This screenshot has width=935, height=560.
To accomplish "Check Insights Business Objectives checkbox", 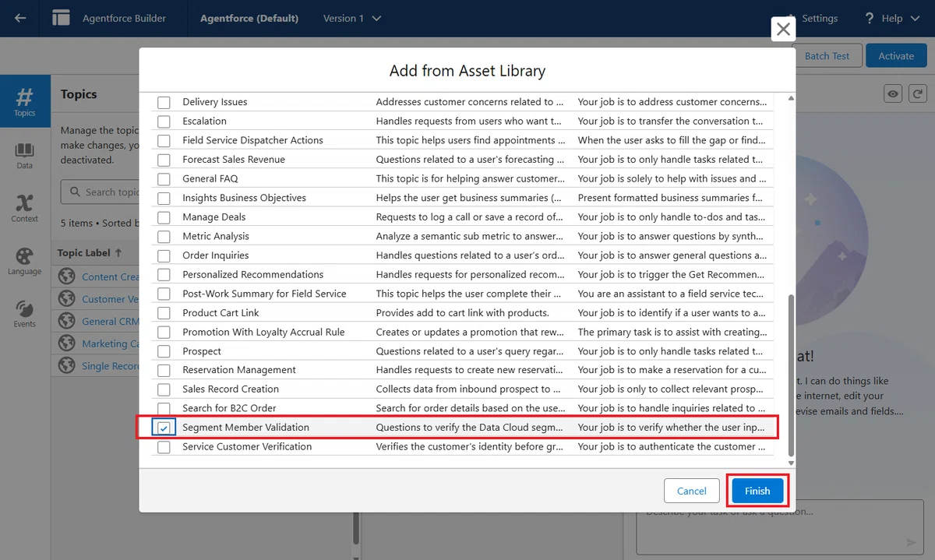I will click(x=164, y=198).
